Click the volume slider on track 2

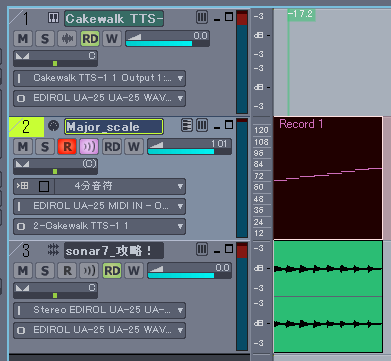pos(189,147)
